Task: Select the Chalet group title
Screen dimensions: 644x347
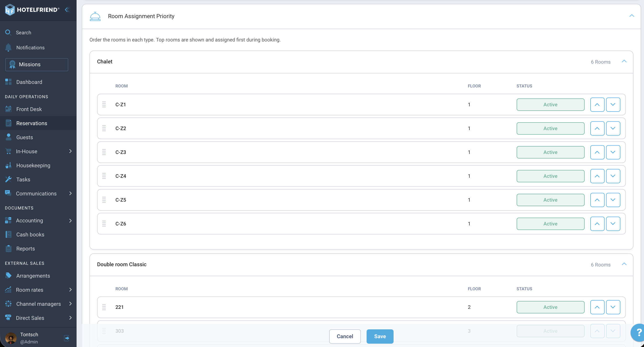Action: [104, 61]
